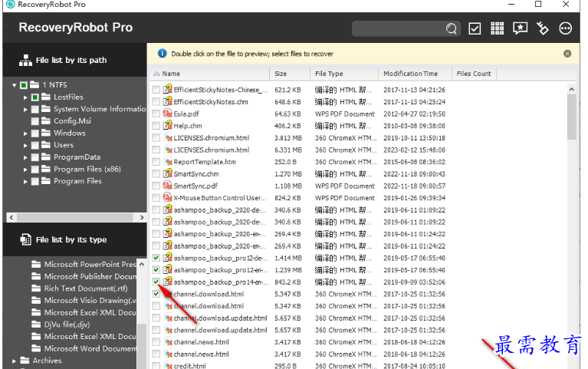The image size is (588, 369).
Task: Click the SmartSync.pdf file icon
Action: [x=168, y=186]
